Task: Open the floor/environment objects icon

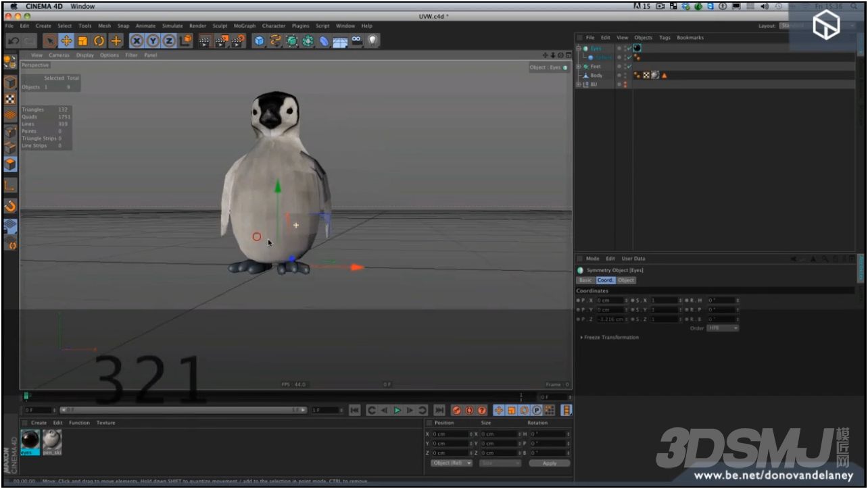Action: point(340,41)
